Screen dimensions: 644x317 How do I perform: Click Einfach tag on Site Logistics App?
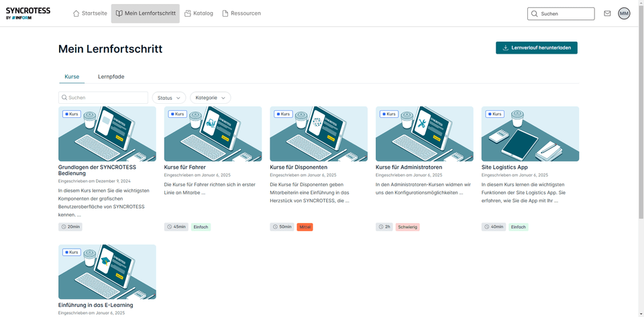519,227
